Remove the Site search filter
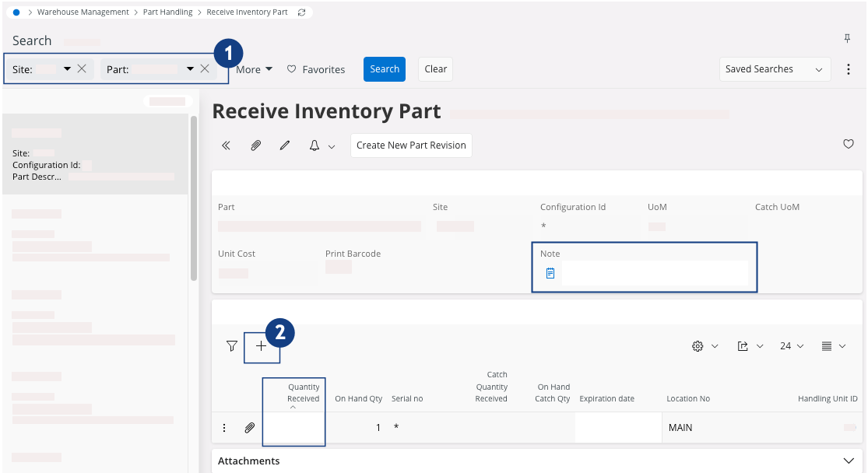The height and width of the screenshot is (473, 868). click(82, 69)
